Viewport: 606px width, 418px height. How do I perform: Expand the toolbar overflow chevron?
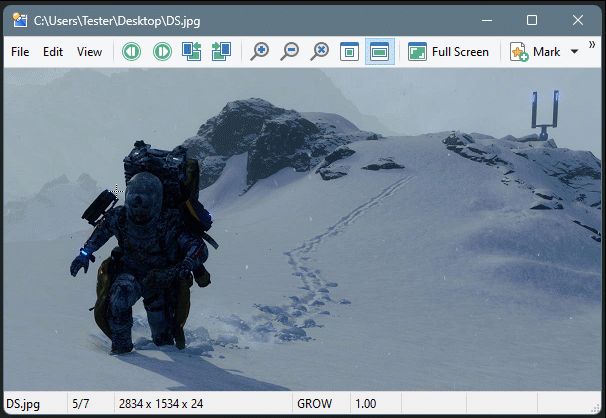(592, 45)
